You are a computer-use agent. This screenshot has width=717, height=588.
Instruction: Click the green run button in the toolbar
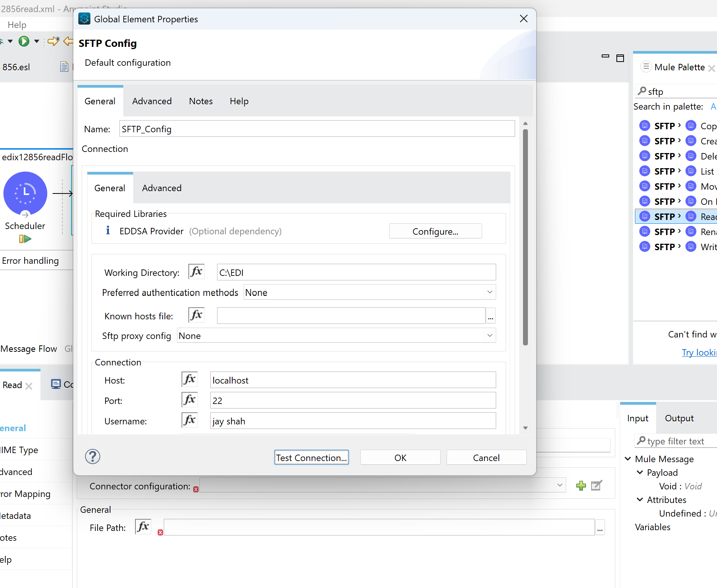(24, 41)
